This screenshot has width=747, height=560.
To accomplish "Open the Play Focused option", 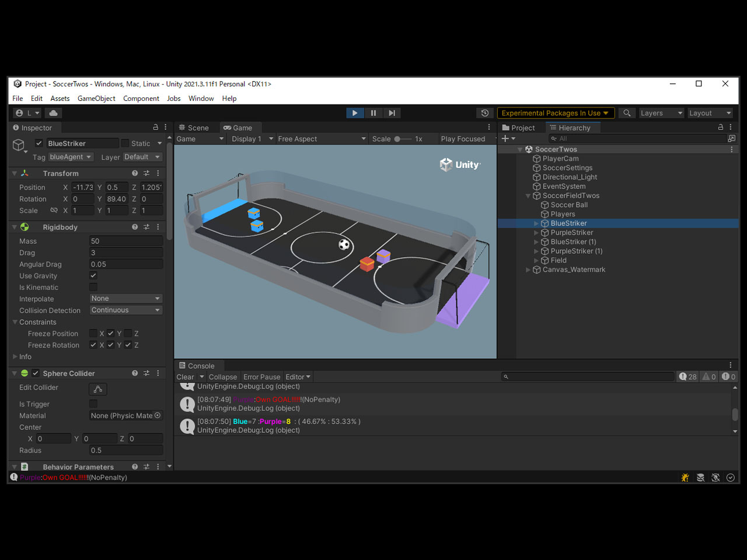I will coord(463,139).
